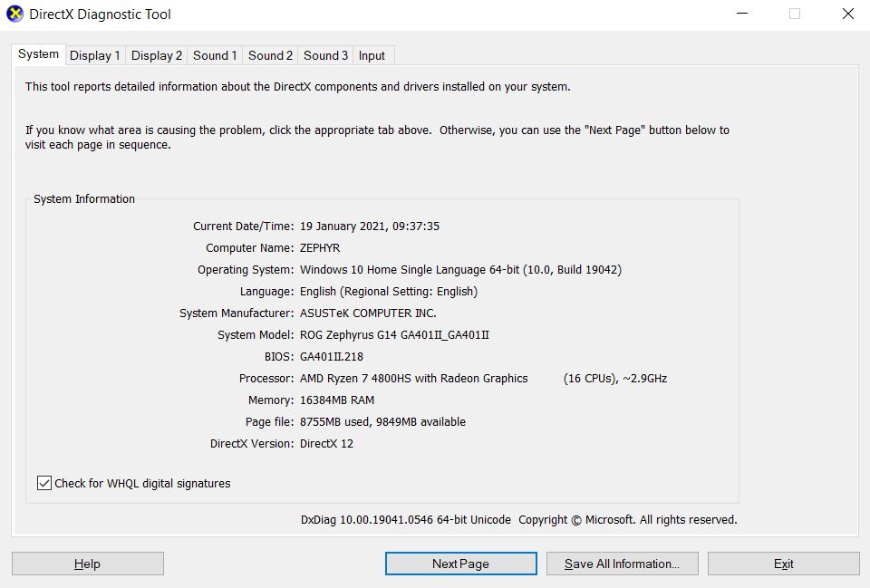Click the BIOS value GA401II.218
This screenshot has width=870, height=588.
[332, 357]
